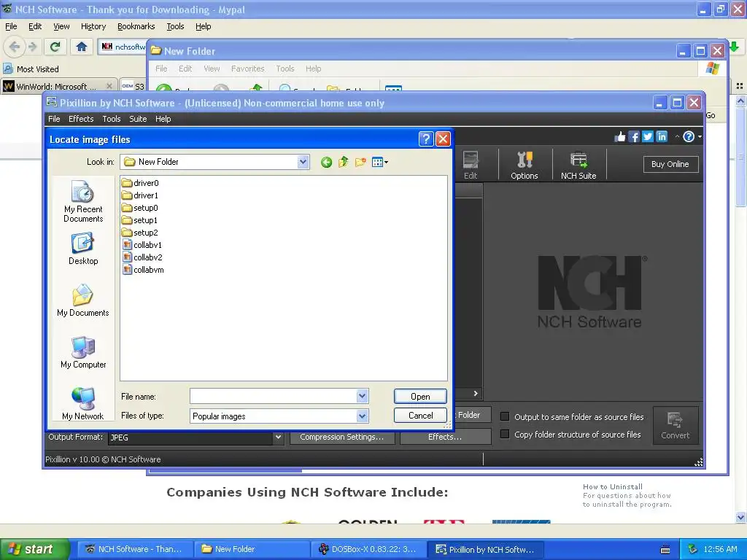Open Pixillion File menu

point(54,119)
